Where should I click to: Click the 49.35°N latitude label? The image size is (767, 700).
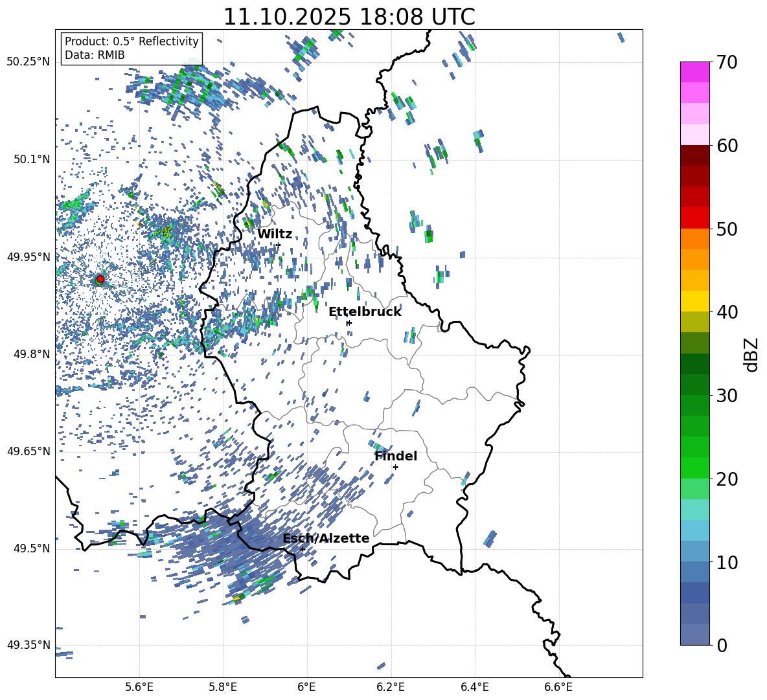29,645
